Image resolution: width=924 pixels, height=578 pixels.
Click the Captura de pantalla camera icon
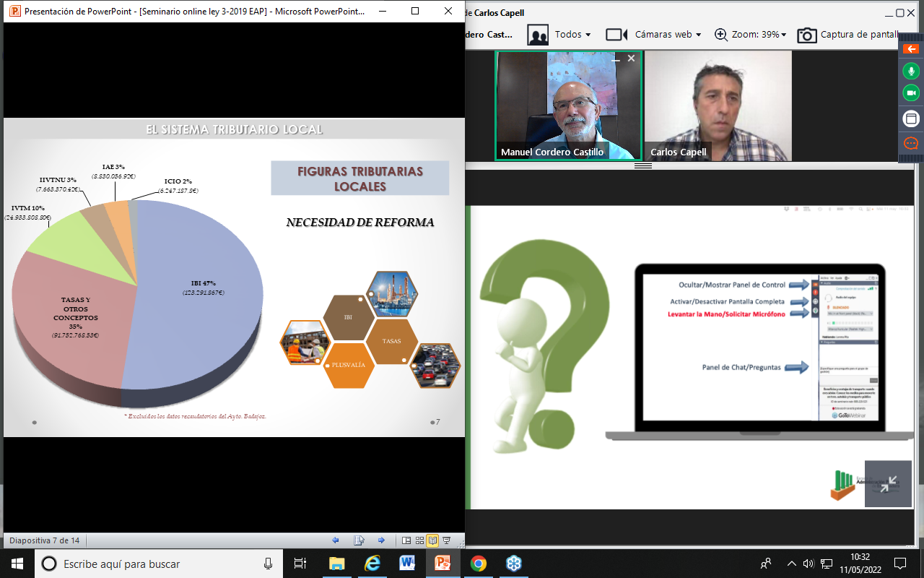807,35
